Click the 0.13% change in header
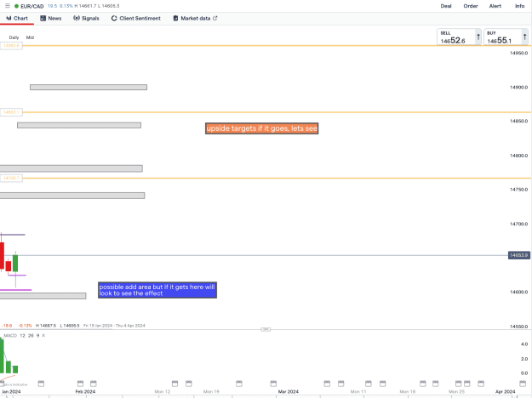 [66, 6]
